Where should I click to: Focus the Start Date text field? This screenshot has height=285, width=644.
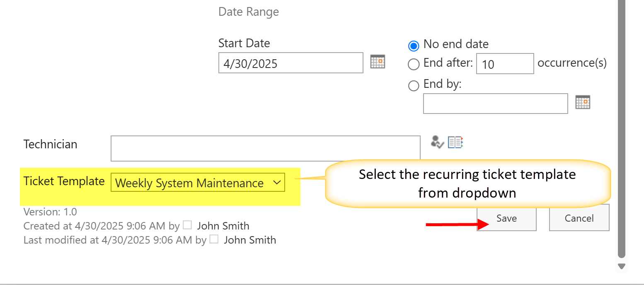click(291, 63)
